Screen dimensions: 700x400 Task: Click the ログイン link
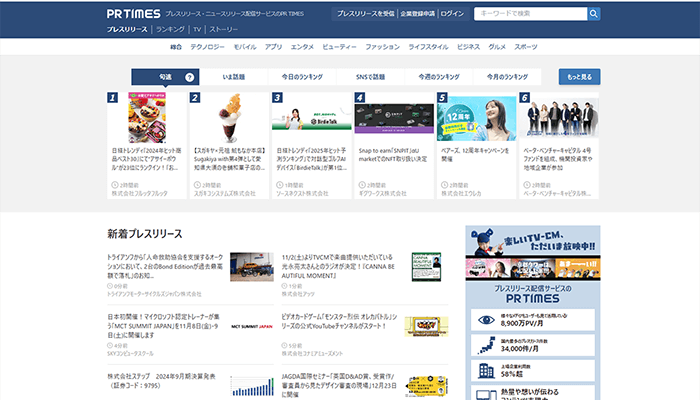452,14
